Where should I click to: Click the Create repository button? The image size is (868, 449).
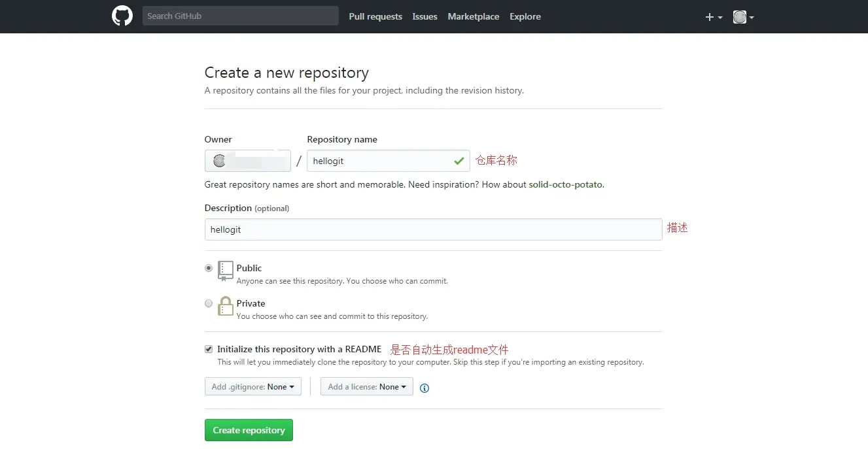(249, 430)
